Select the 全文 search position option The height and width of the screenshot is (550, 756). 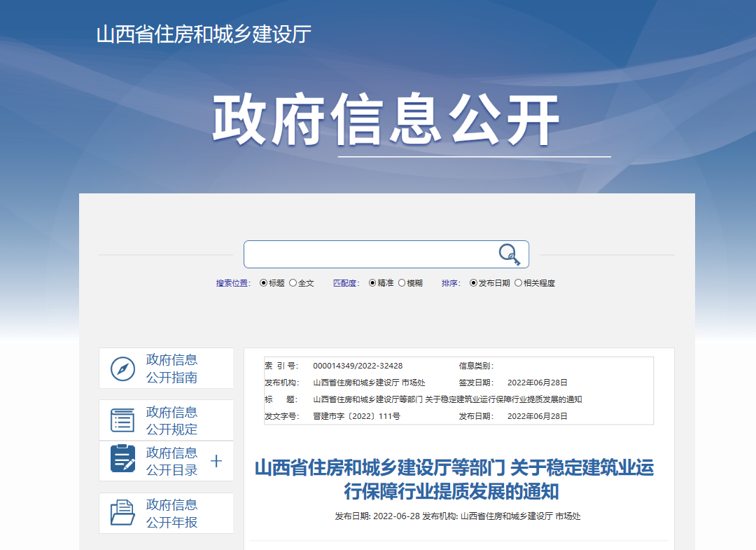[x=295, y=282]
